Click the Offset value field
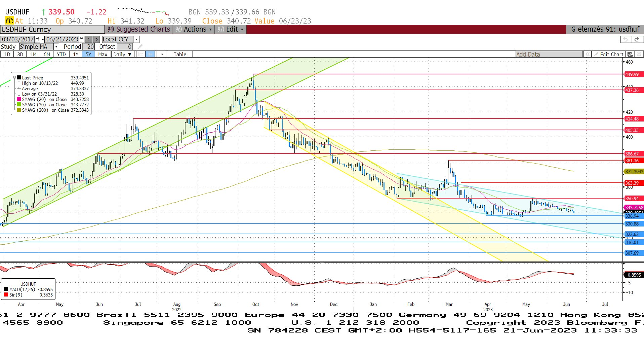Screen dimensions: 644x349 [x=125, y=47]
